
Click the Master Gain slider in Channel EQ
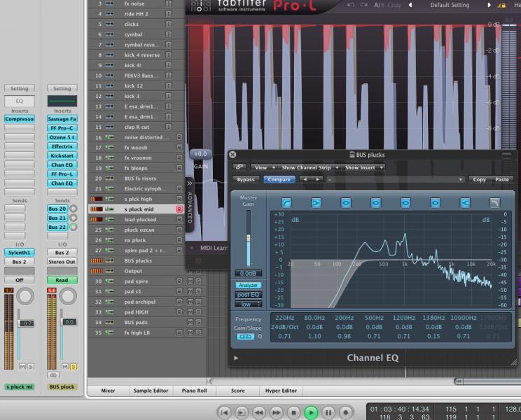click(248, 238)
